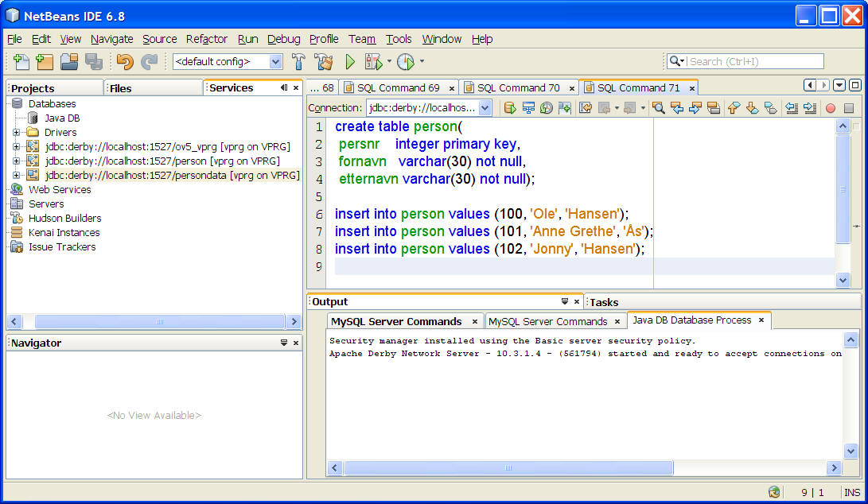Close the Java DB Database Process tab
The width and height of the screenshot is (868, 504).
click(761, 320)
